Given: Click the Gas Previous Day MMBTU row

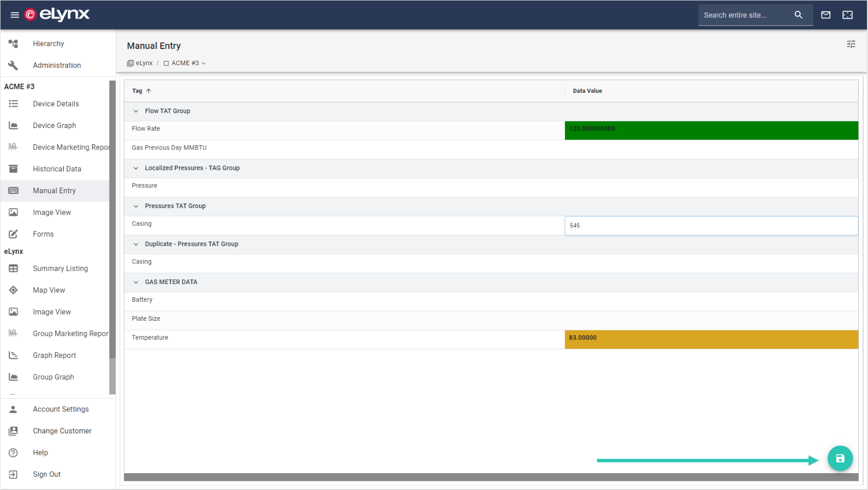Looking at the screenshot, I should point(491,149).
